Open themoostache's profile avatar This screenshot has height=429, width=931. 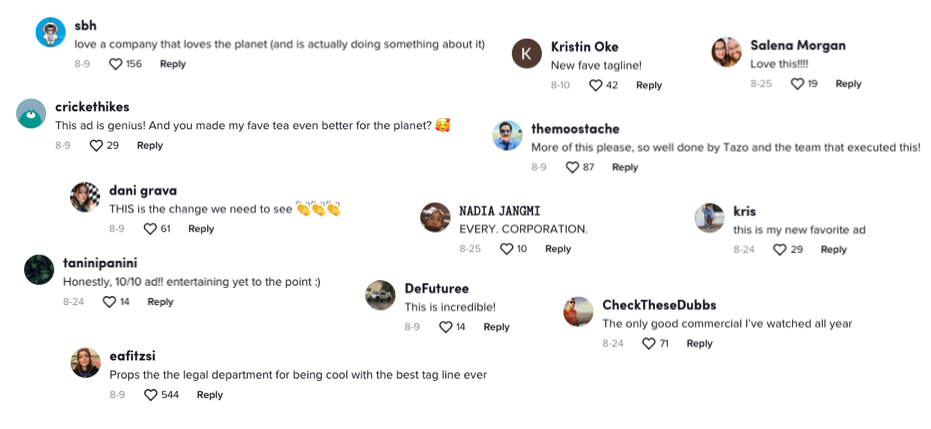point(508,136)
